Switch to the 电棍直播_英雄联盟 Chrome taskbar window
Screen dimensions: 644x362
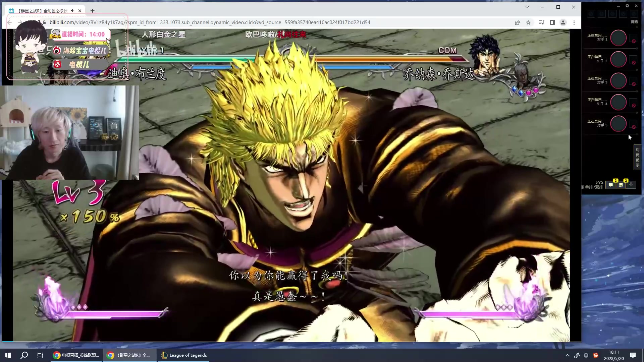[x=76, y=355]
